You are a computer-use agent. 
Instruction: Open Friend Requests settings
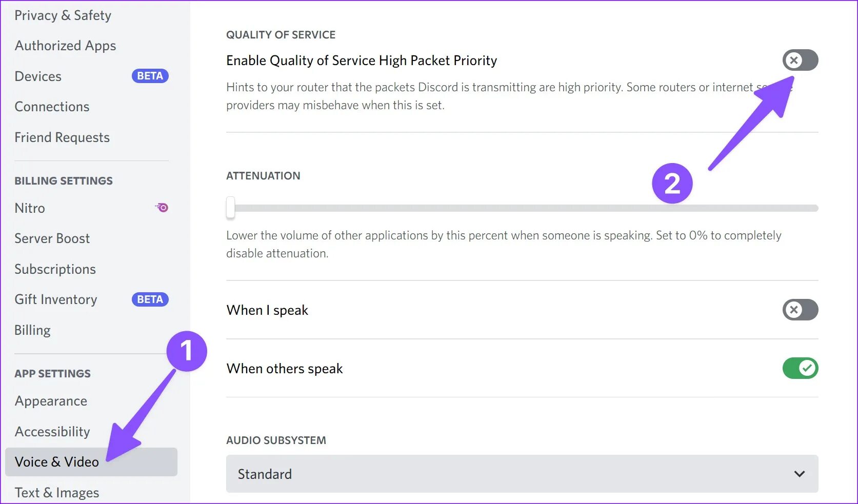pos(62,137)
